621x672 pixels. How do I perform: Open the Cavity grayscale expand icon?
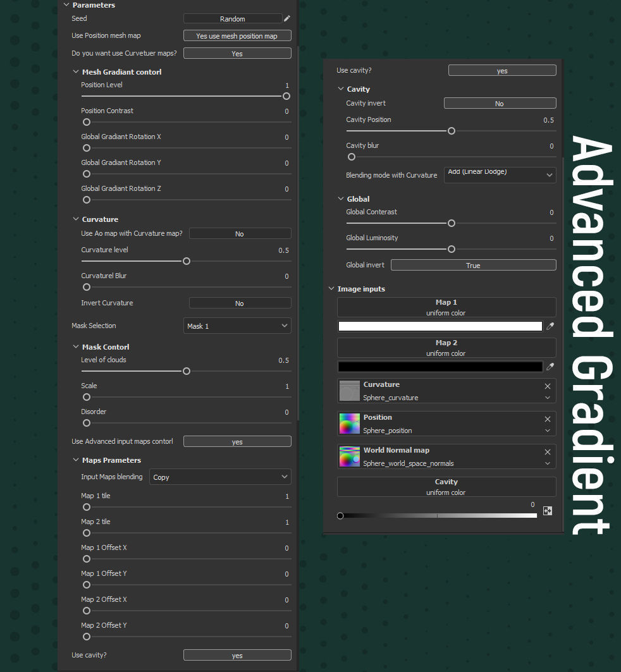547,511
